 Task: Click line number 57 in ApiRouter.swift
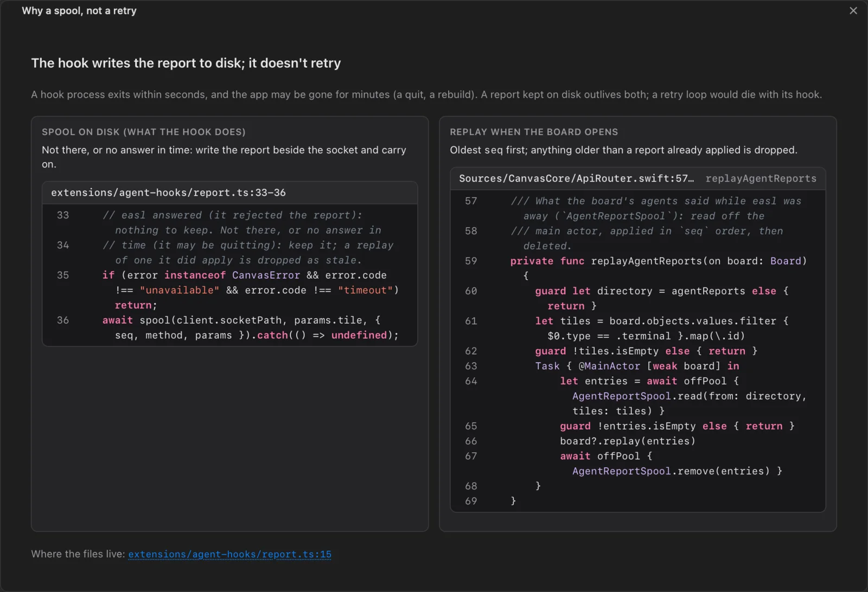471,201
